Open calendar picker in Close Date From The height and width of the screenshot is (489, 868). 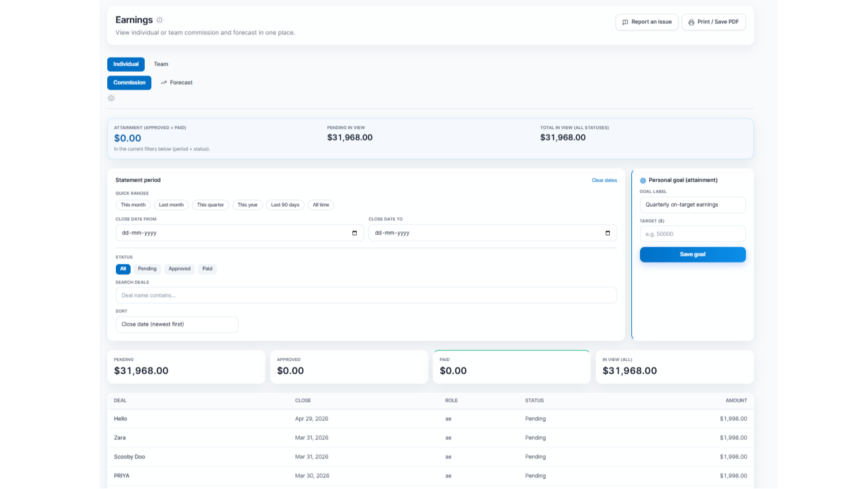click(x=354, y=233)
